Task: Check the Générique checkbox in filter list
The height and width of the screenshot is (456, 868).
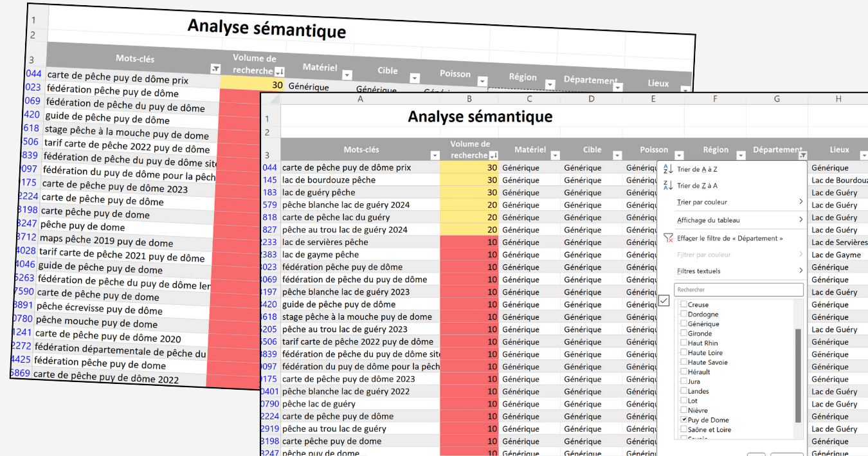Action: tap(683, 324)
